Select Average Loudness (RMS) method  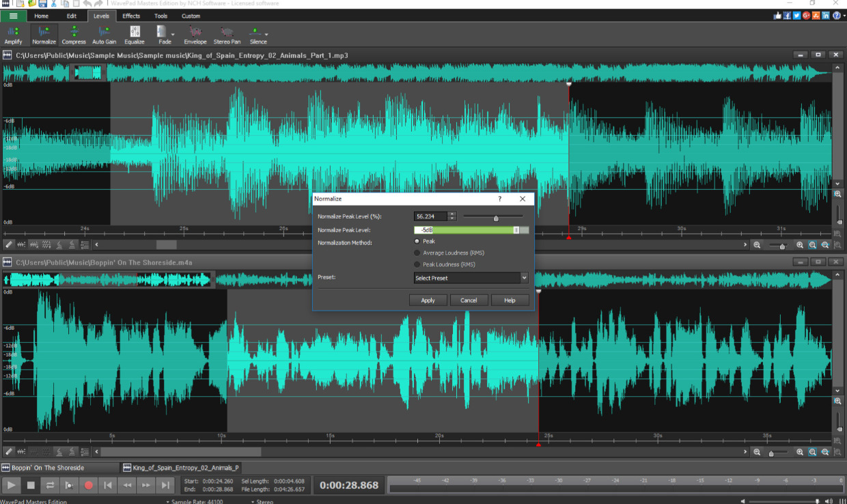[x=418, y=253]
